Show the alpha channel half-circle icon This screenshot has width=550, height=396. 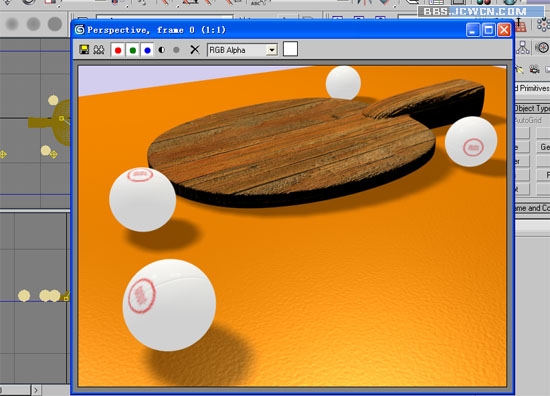point(162,50)
